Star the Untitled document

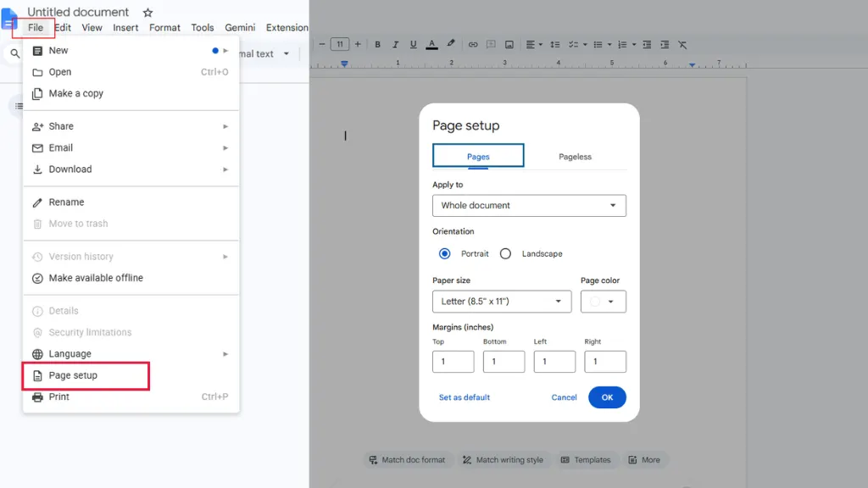click(x=147, y=12)
